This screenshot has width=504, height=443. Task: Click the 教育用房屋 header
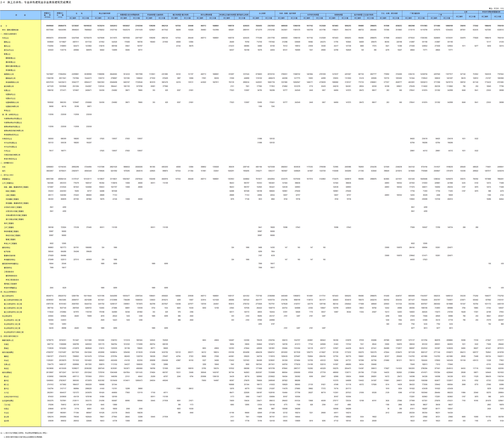338,15
